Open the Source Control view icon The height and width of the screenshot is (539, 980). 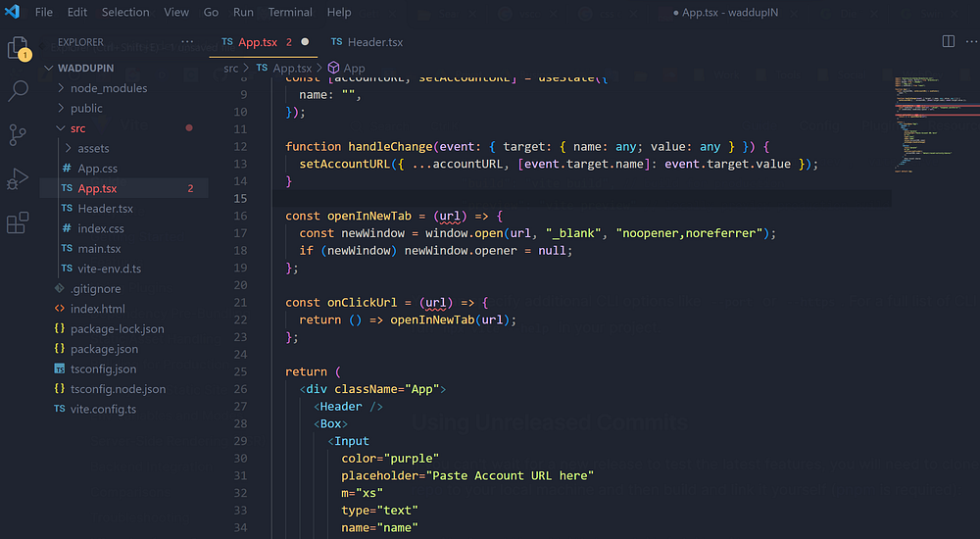click(x=18, y=134)
